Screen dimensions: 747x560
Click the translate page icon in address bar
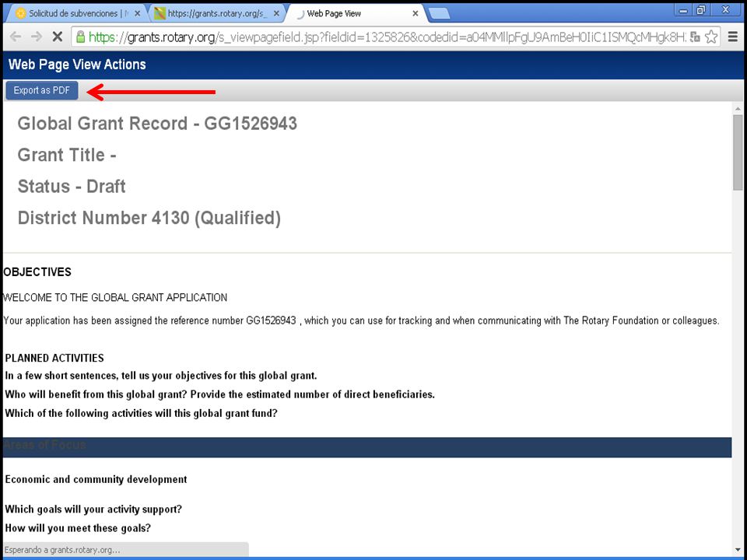click(x=695, y=37)
